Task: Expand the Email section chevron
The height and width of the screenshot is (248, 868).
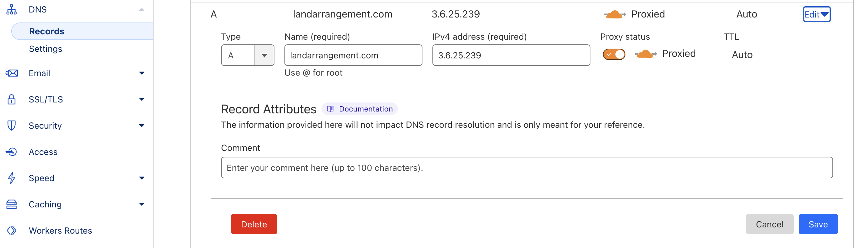Action: 142,73
